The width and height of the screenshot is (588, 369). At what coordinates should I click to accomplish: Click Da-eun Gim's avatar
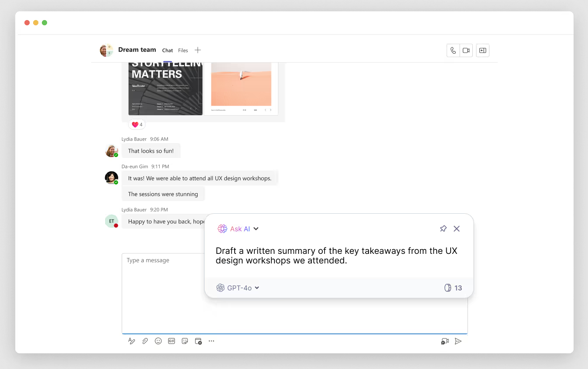click(112, 178)
